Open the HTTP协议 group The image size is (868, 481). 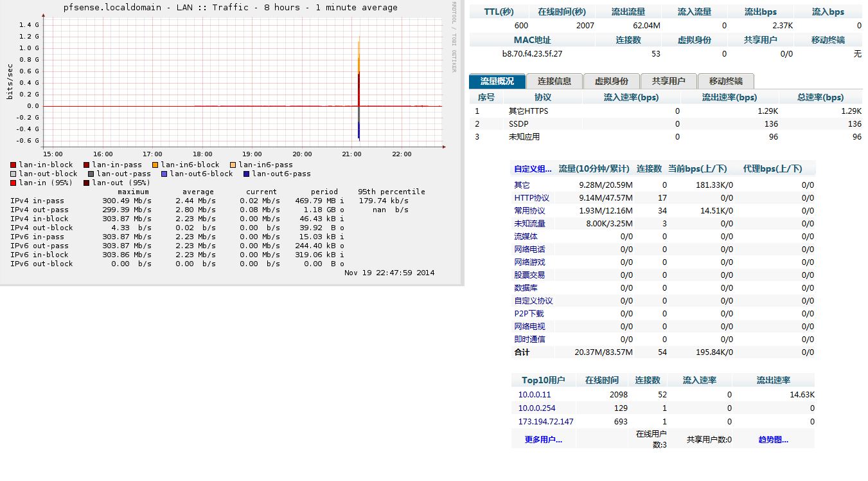[532, 198]
